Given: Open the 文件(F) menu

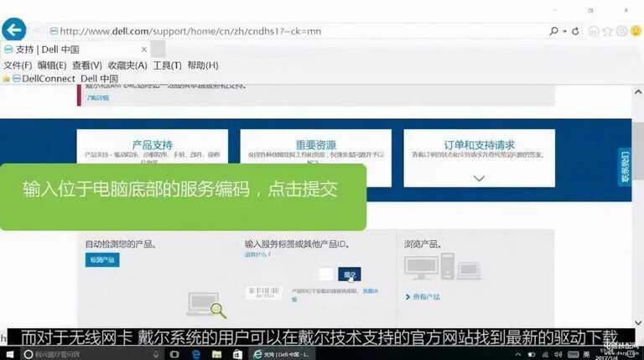Looking at the screenshot, I should (x=18, y=65).
